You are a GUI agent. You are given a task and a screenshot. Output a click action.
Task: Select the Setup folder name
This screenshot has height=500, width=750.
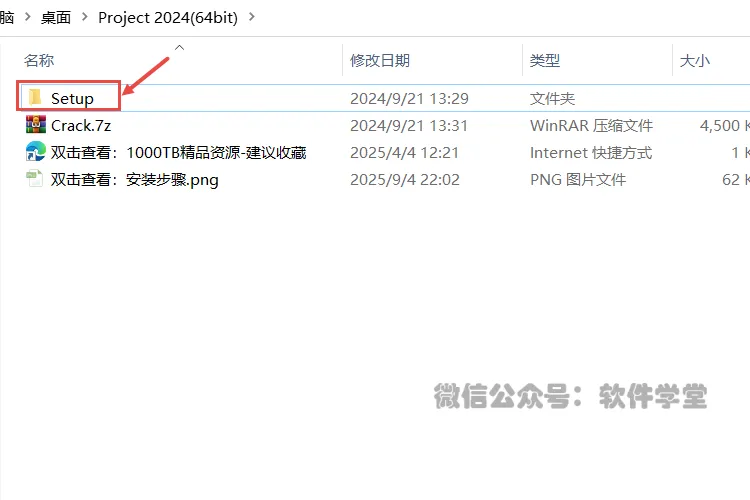[72, 98]
